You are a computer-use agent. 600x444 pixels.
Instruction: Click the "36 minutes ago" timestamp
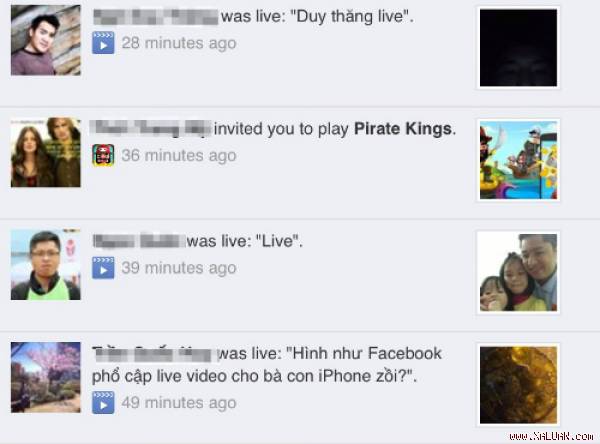tap(179, 155)
